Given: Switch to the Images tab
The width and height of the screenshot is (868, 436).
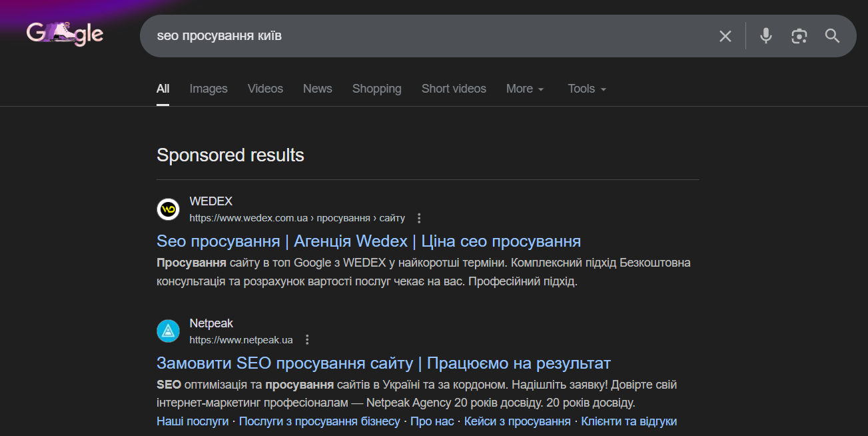Looking at the screenshot, I should point(209,89).
